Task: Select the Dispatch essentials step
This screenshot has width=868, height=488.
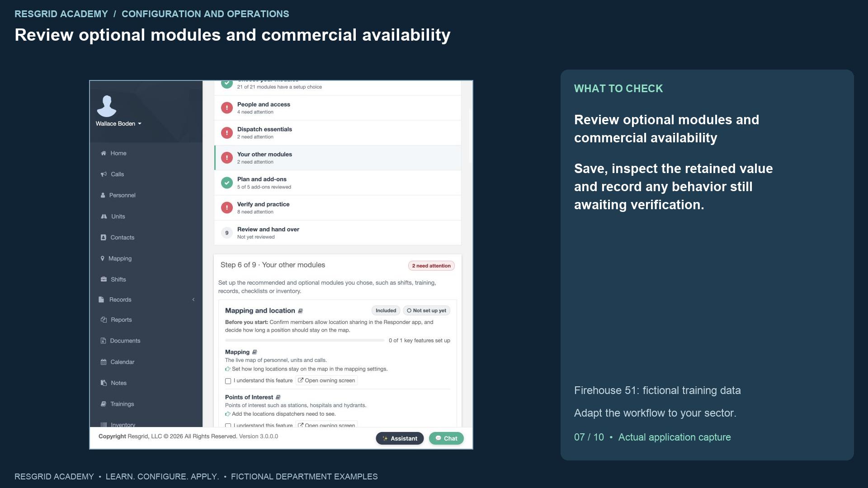Action: click(338, 133)
